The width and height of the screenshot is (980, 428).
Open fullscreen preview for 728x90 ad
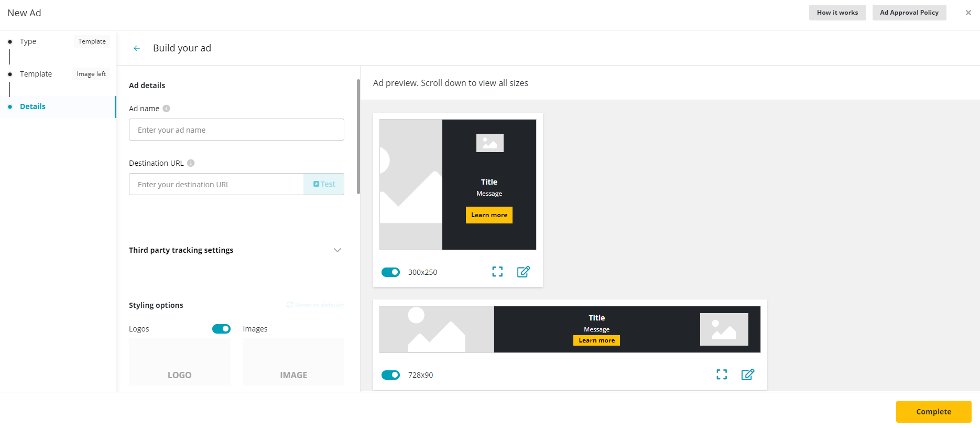pyautogui.click(x=722, y=374)
